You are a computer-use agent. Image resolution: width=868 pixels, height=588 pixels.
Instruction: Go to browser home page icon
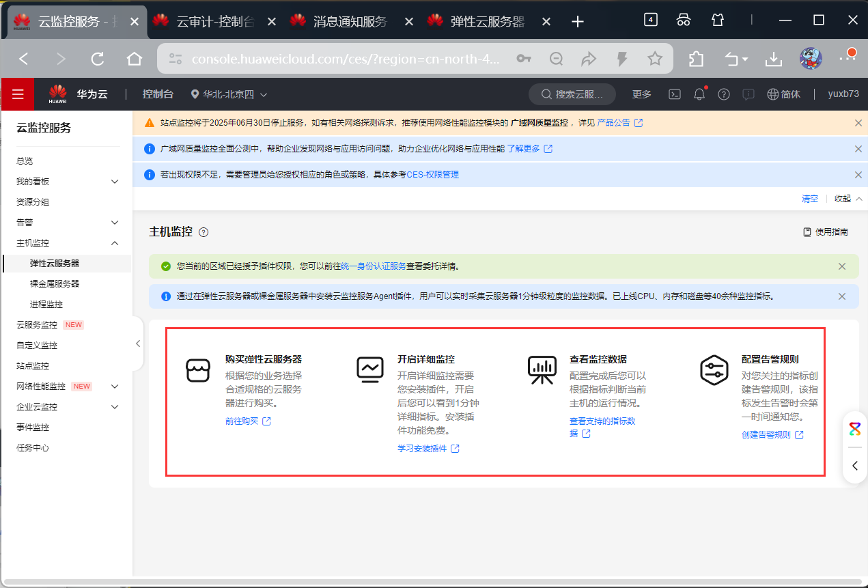135,59
